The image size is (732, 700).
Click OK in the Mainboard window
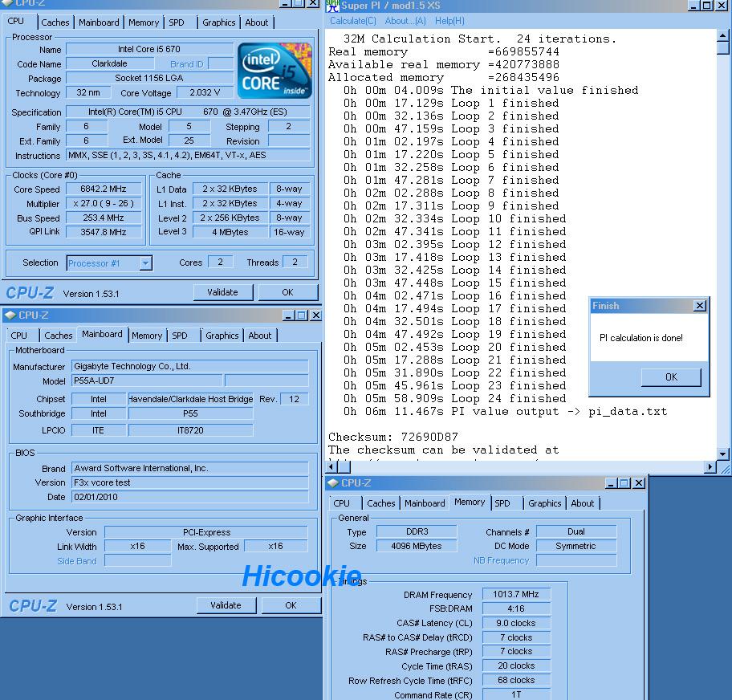(x=291, y=605)
